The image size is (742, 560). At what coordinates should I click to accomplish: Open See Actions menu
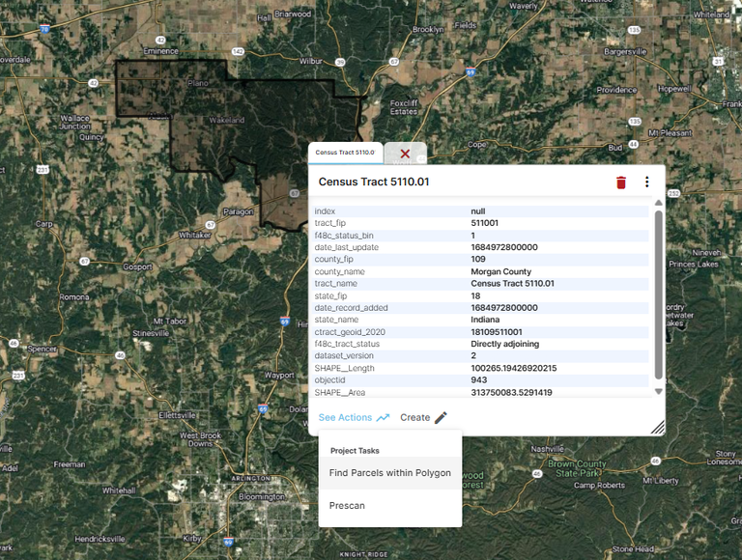[354, 418]
